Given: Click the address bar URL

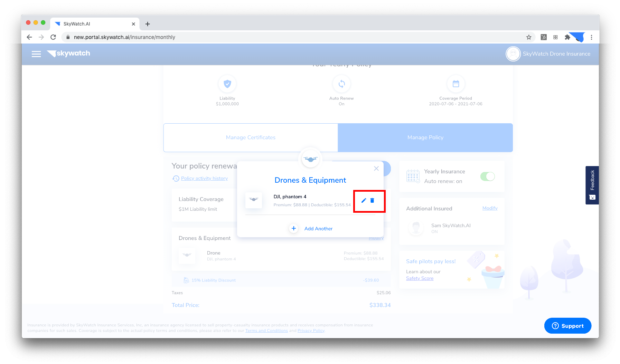Looking at the screenshot, I should [x=124, y=37].
